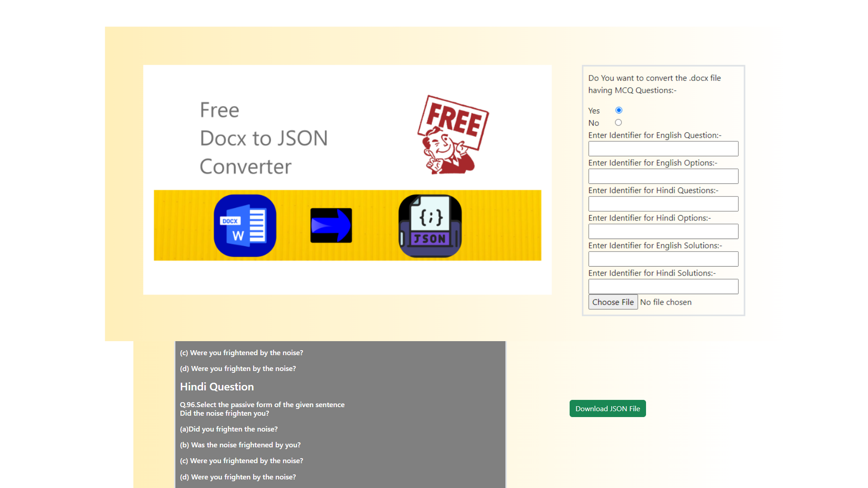Viewport: 868px width, 488px height.
Task: Select the No radio button
Action: click(618, 122)
